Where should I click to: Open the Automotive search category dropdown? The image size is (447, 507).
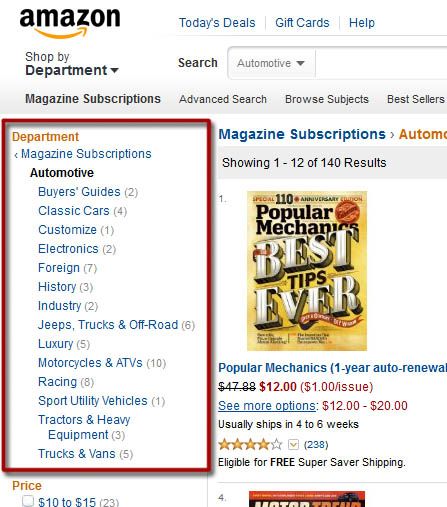271,63
